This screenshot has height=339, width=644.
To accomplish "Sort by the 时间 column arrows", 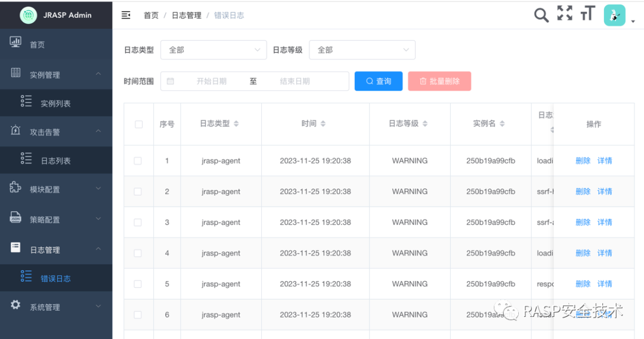I will [x=323, y=124].
